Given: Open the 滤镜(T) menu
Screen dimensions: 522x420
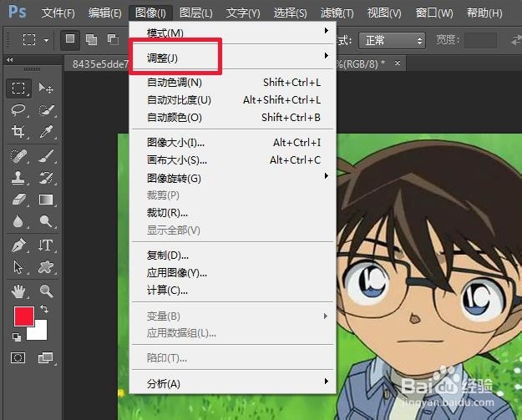Looking at the screenshot, I should pos(337,13).
